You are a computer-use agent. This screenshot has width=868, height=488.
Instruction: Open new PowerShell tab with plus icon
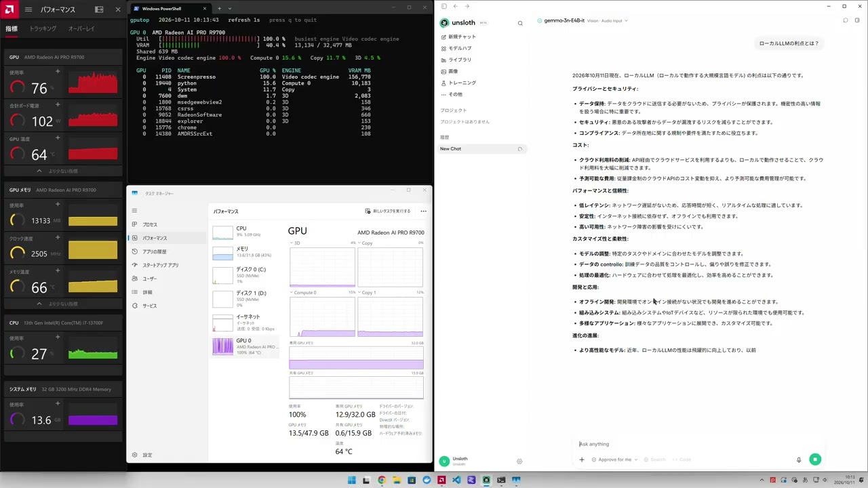(x=219, y=8)
